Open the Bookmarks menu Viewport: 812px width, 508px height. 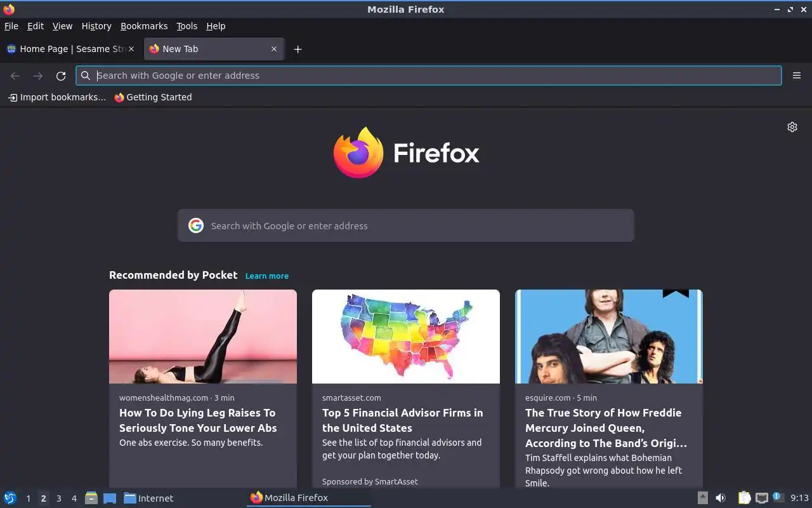pos(144,26)
